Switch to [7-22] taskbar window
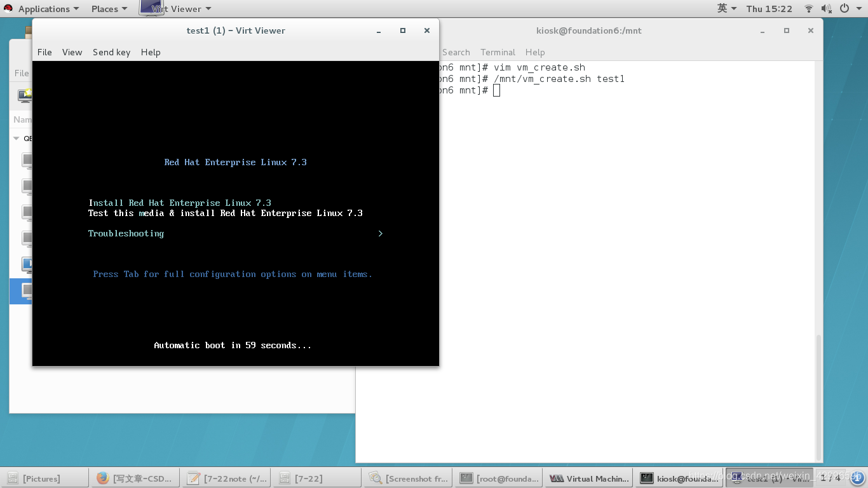Image resolution: width=868 pixels, height=488 pixels. click(317, 478)
